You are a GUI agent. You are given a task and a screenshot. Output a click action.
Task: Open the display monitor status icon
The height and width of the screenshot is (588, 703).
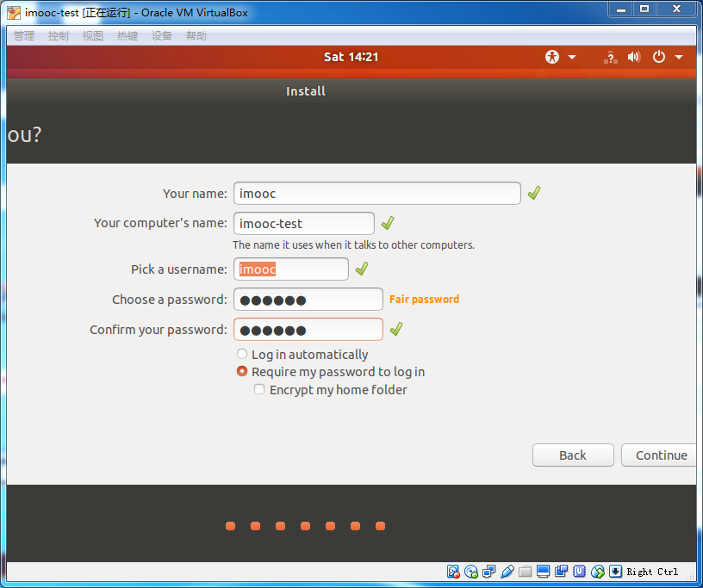543,572
